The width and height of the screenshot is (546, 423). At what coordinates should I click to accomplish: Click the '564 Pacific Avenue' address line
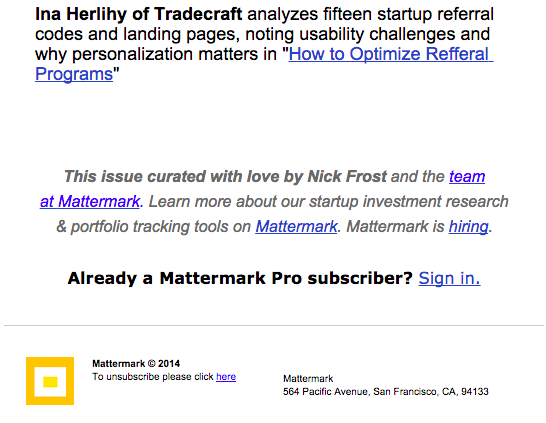tap(386, 392)
